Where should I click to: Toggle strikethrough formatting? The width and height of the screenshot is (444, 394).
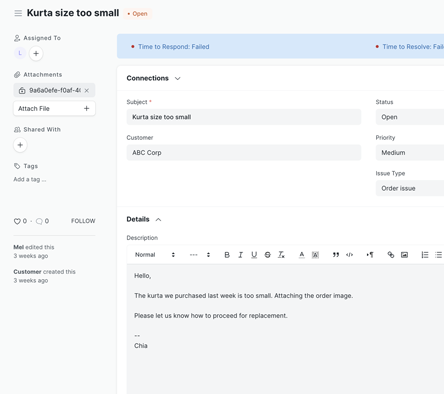pos(268,255)
